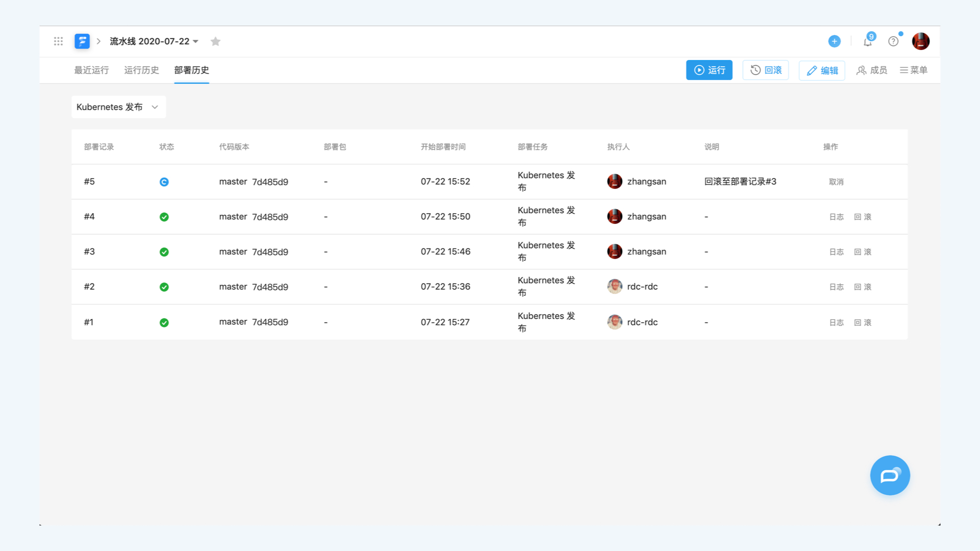Image resolution: width=980 pixels, height=551 pixels.
Task: Click deployment record #2
Action: point(89,287)
